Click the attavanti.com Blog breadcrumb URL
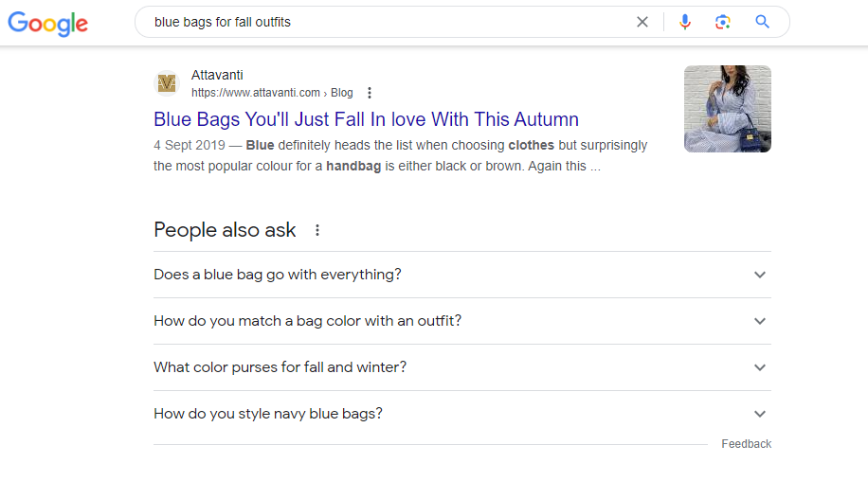Screen dimensions: 868x481 pos(272,93)
